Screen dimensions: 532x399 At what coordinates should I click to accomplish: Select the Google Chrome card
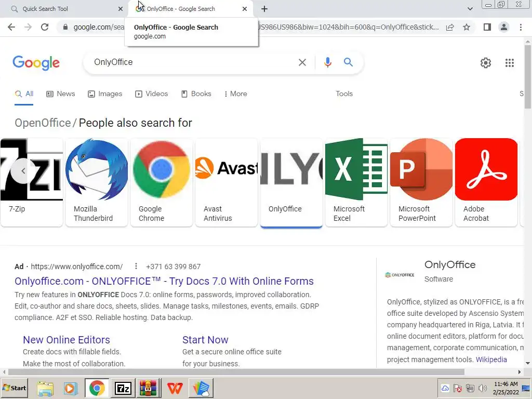(162, 182)
